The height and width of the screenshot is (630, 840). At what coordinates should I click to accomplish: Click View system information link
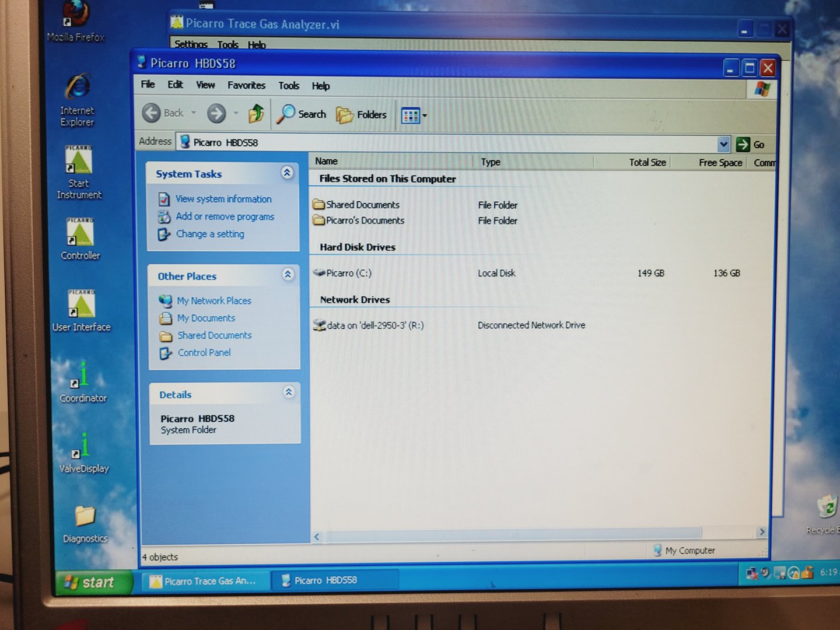click(x=223, y=199)
